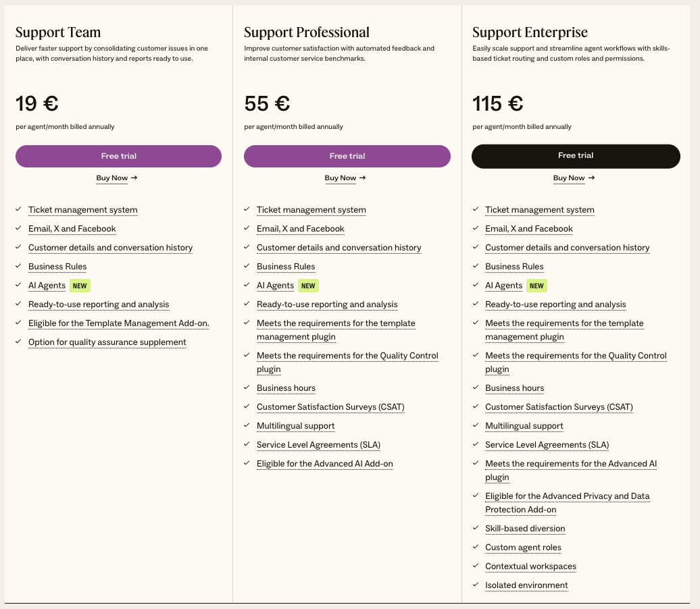
Task: Click NEW badge in Support Enterprise column
Action: click(536, 286)
